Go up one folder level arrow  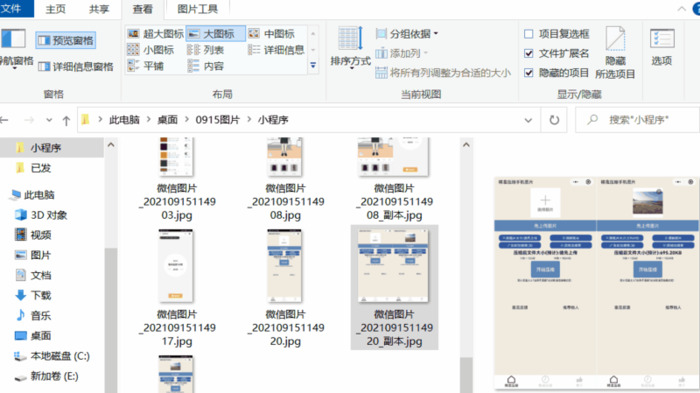66,120
